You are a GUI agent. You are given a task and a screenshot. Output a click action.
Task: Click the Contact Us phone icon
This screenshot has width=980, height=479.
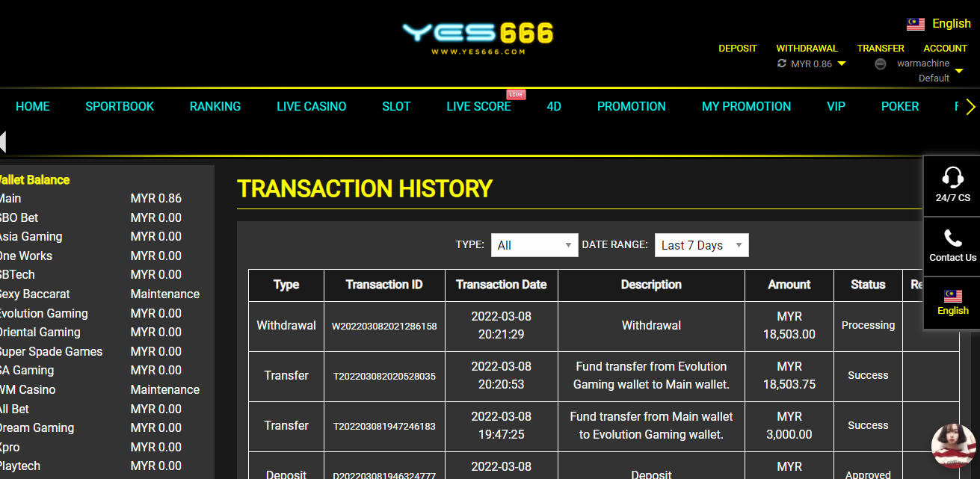point(952,238)
